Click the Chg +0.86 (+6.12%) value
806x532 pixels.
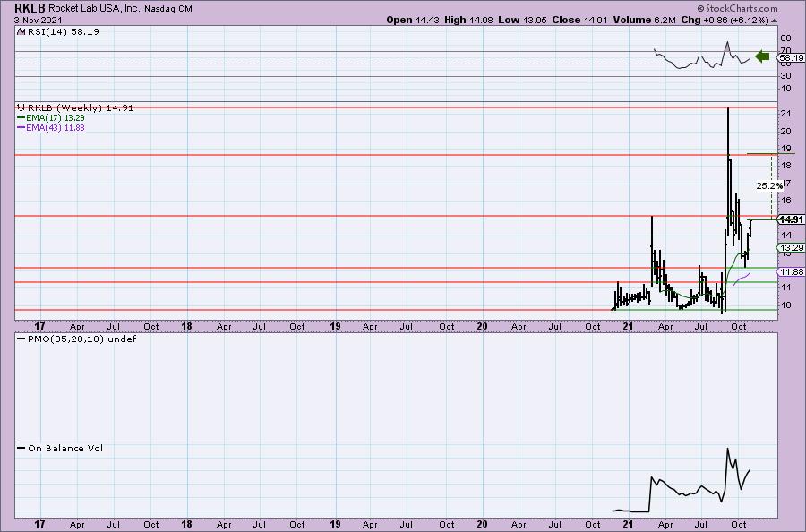[725, 20]
